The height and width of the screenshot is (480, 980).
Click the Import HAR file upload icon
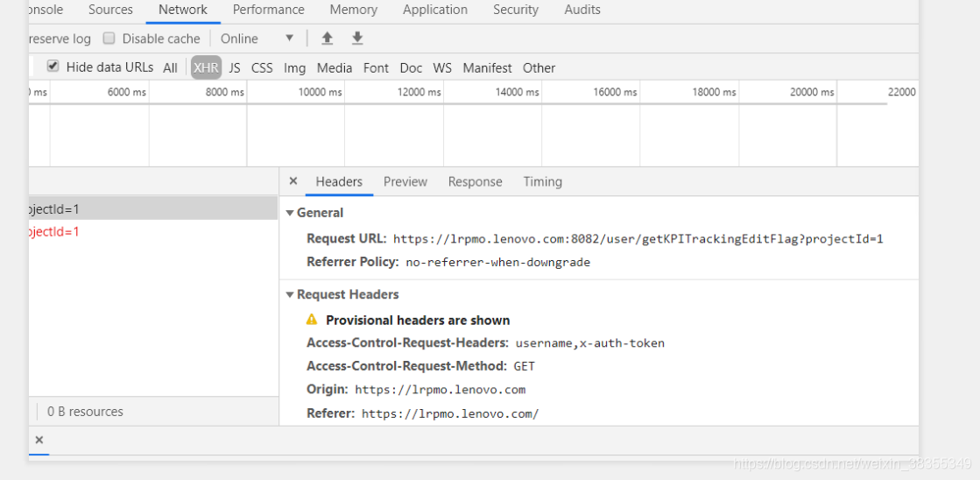pos(327,39)
